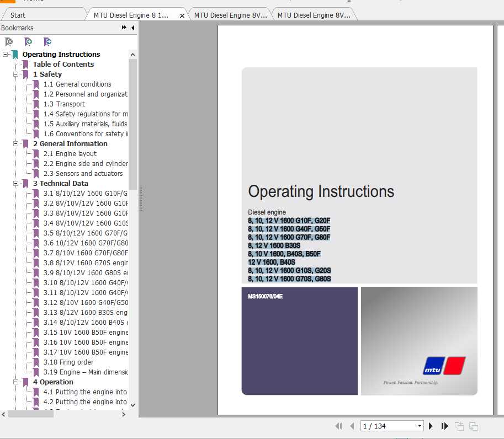Open 2 General Information bookmark
The width and height of the screenshot is (504, 439).
70,143
